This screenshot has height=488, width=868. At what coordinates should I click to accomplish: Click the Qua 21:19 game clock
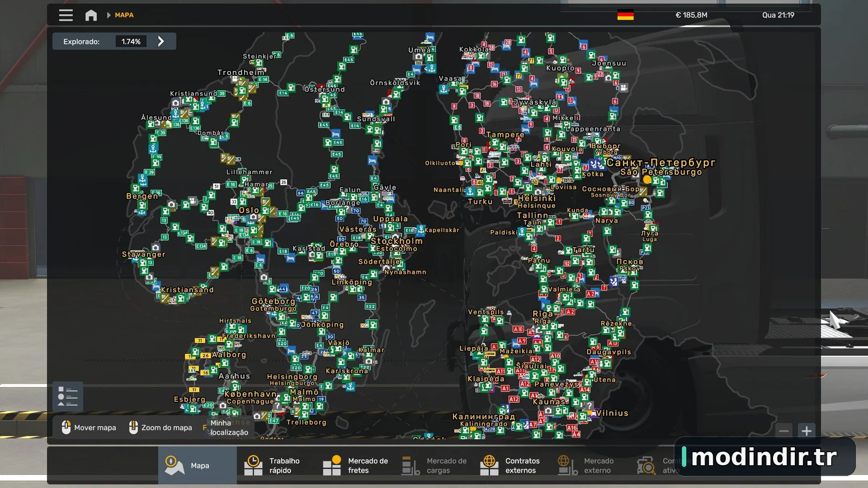(x=778, y=15)
